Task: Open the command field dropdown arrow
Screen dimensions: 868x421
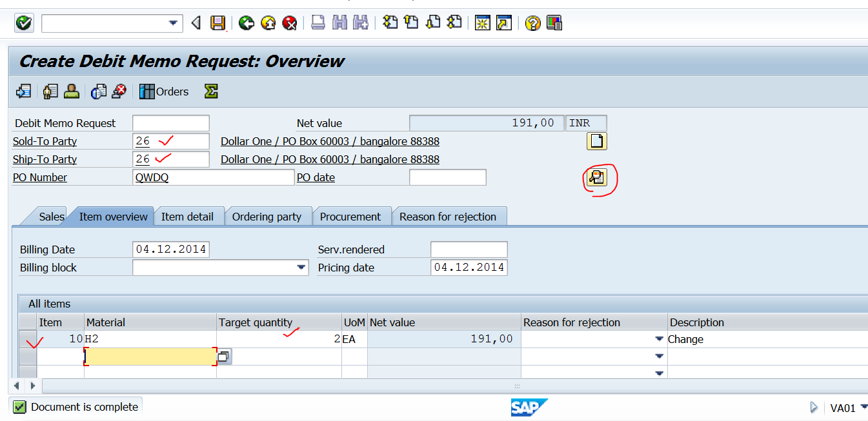Action: tap(174, 23)
